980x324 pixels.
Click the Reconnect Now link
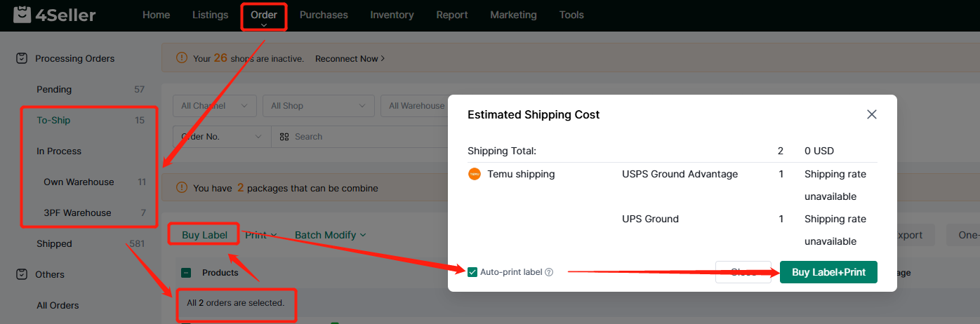pos(350,59)
